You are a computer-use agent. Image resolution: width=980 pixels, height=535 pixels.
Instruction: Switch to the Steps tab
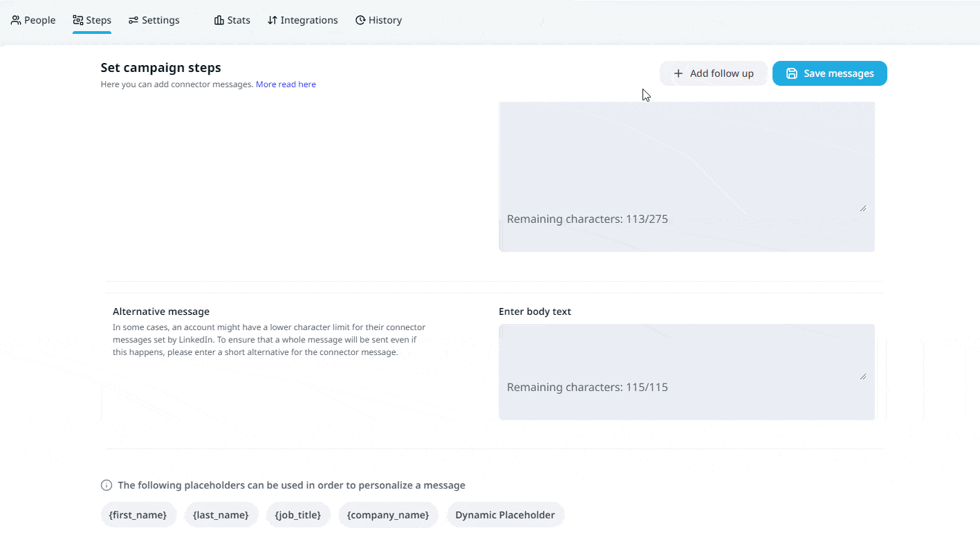pos(92,20)
